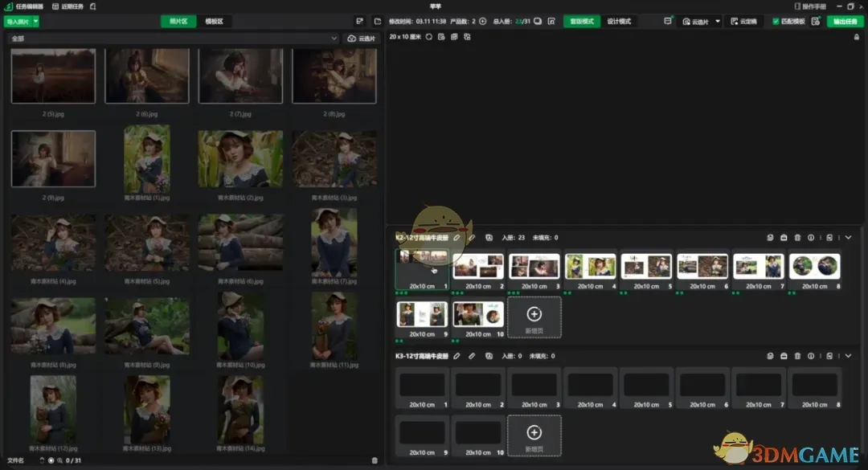Open the 云选片 dropdown arrow in the top toolbar

pos(717,22)
